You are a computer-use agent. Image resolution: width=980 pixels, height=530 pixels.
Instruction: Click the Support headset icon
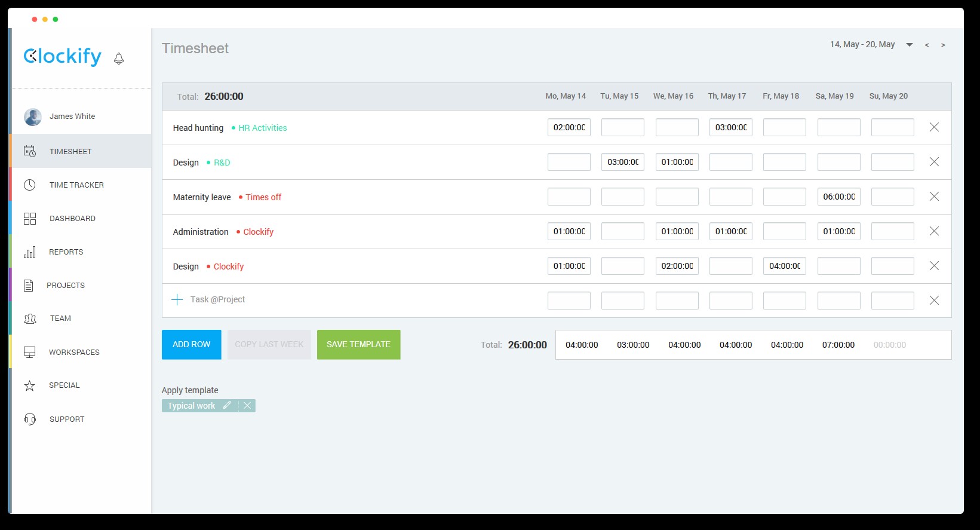(29, 419)
